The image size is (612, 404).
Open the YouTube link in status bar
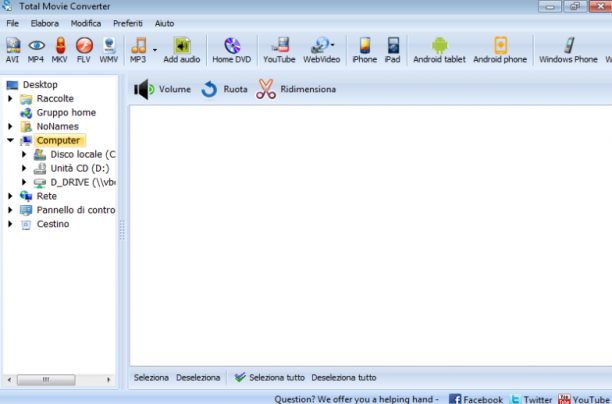point(585,399)
